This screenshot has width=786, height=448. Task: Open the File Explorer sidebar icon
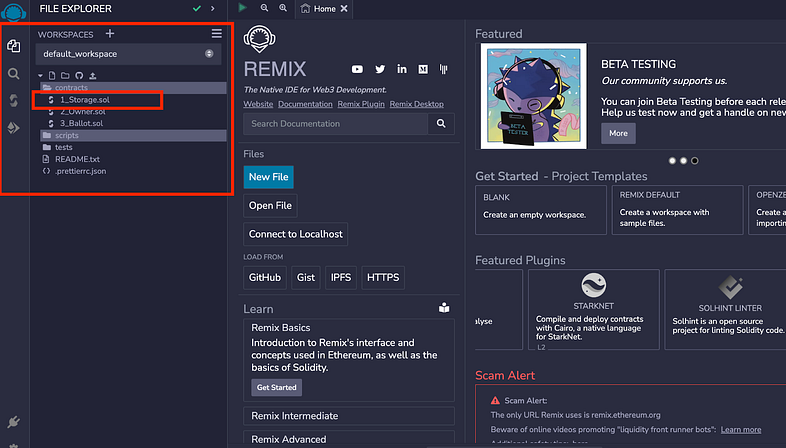pos(14,46)
